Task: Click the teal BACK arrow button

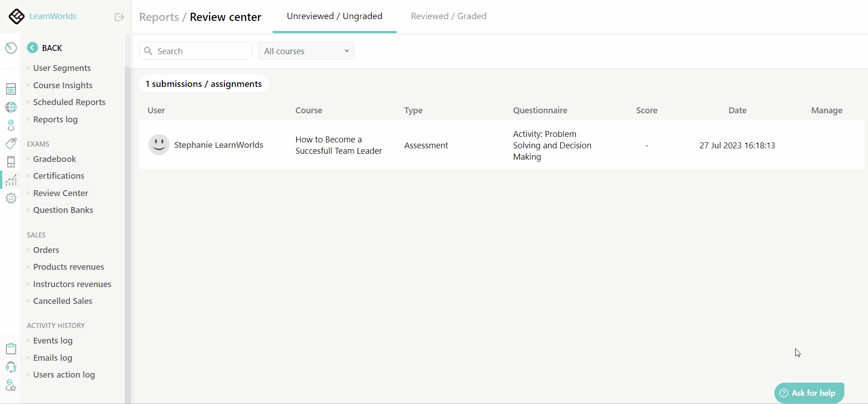Action: [x=32, y=48]
